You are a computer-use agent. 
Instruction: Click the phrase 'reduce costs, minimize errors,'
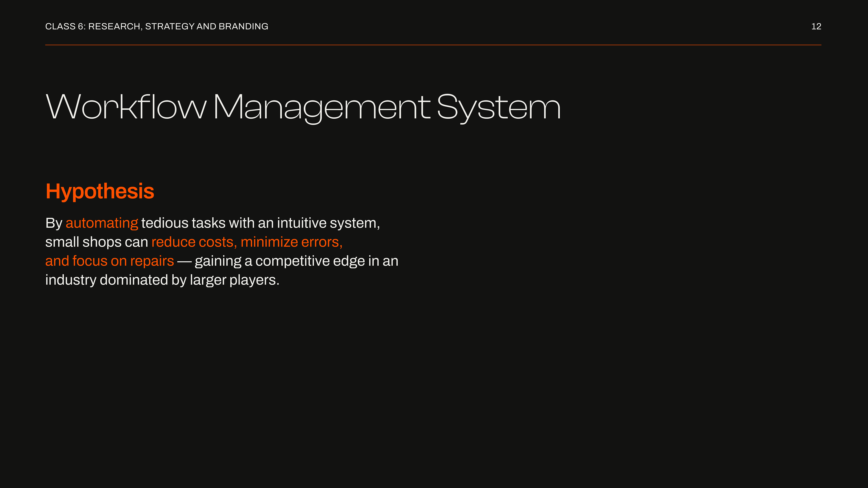tap(247, 242)
